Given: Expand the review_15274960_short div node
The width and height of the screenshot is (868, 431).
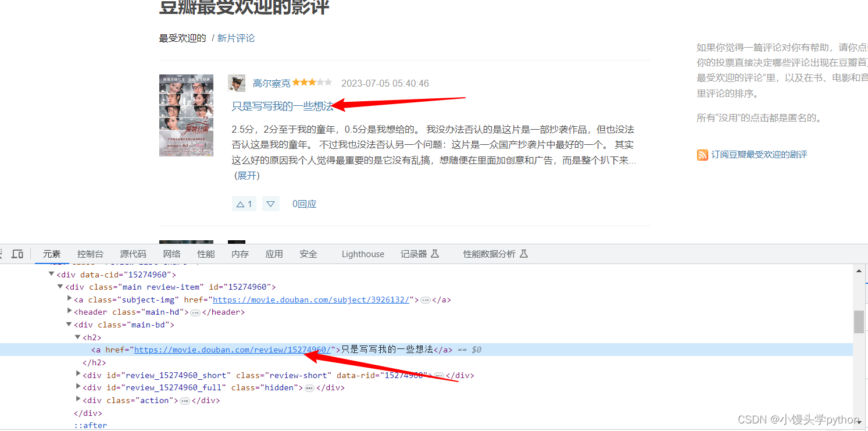Looking at the screenshot, I should point(78,375).
